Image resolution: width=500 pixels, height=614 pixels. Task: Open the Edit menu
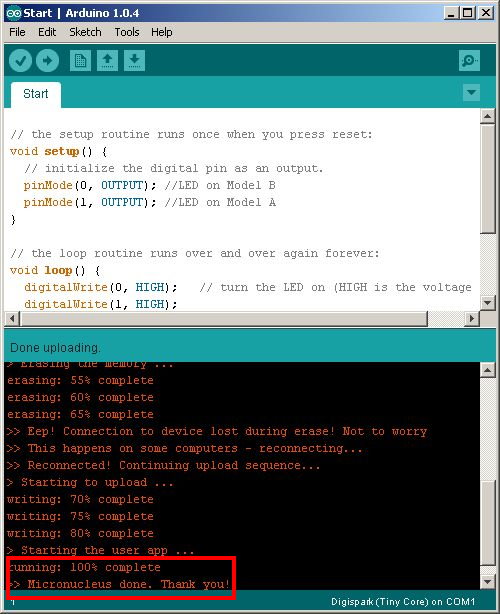[x=47, y=32]
